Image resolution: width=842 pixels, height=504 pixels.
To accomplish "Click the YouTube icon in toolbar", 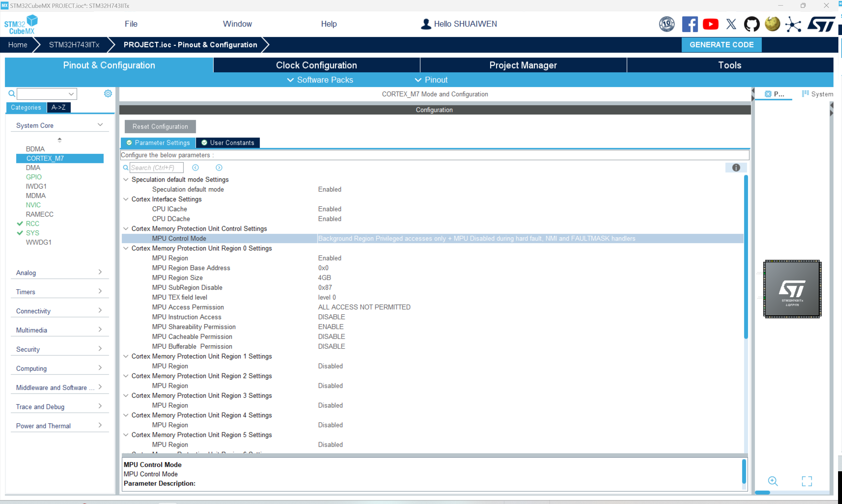I will tap(711, 24).
